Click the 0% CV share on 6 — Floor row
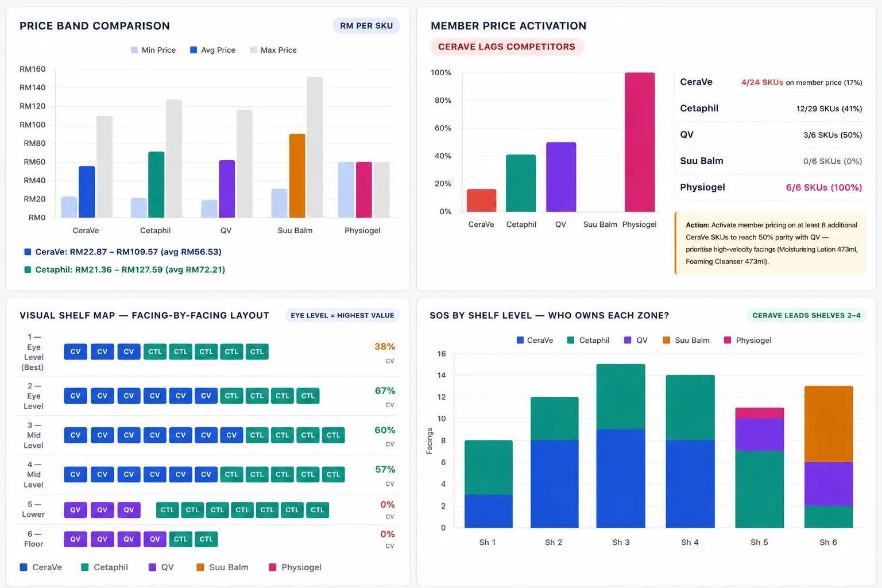Screen dimensions: 882x588 point(388,534)
